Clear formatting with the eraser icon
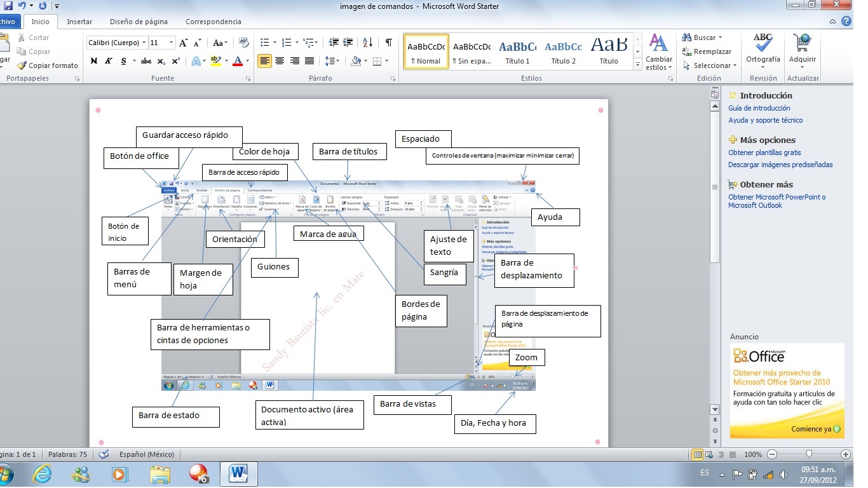Screen dimensions: 868x488 pyautogui.click(x=245, y=43)
